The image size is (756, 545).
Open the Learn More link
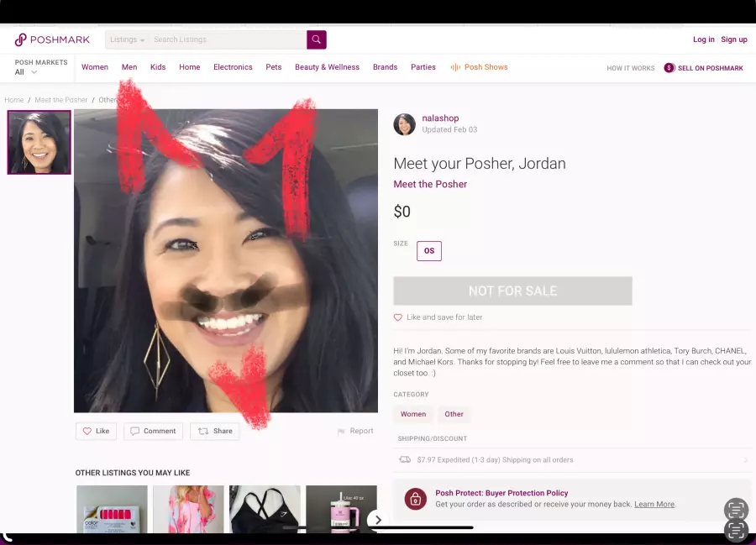pos(654,505)
